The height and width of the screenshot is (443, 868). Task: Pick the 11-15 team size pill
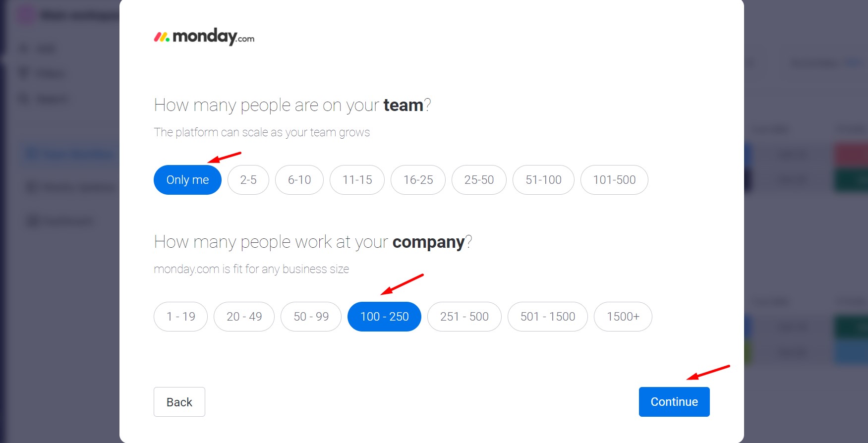tap(357, 180)
